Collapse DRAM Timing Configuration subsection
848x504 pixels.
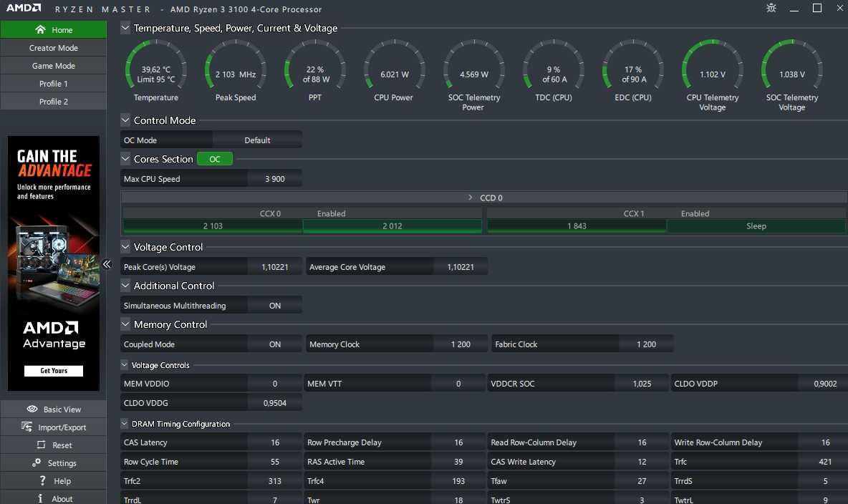point(125,423)
